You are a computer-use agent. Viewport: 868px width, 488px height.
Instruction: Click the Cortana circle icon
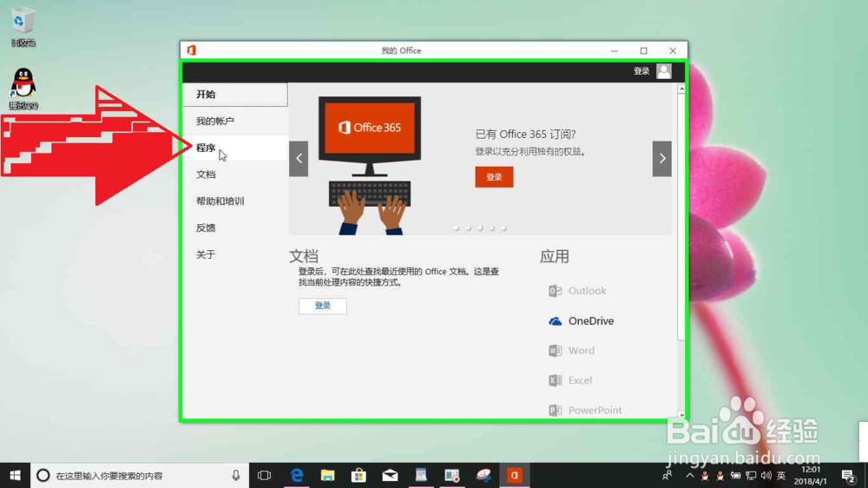(x=43, y=475)
